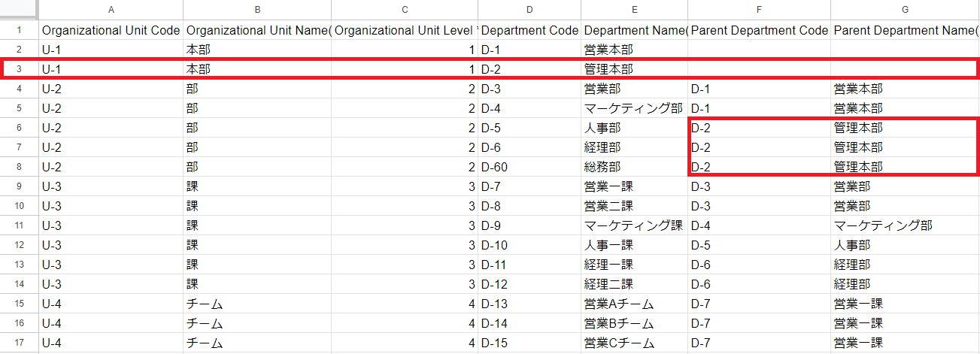Click the 'Organizational Unit Code' header cell
Image resolution: width=980 pixels, height=354 pixels.
111,31
